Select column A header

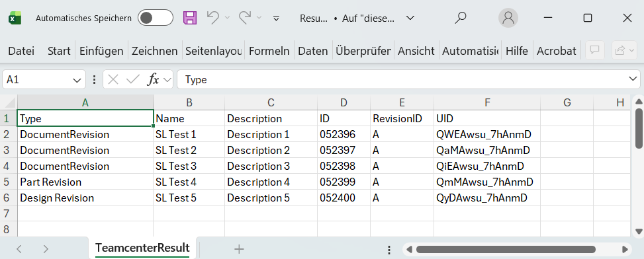[85, 102]
